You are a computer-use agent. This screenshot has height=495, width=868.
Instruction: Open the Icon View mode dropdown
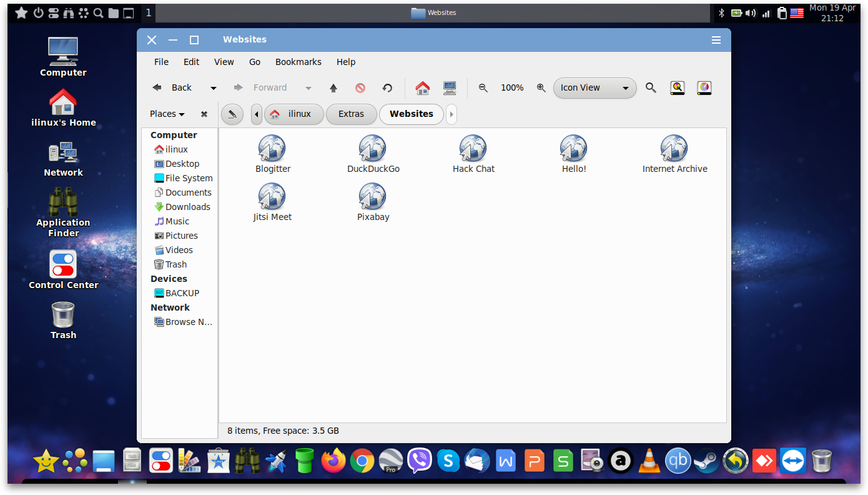tap(594, 88)
